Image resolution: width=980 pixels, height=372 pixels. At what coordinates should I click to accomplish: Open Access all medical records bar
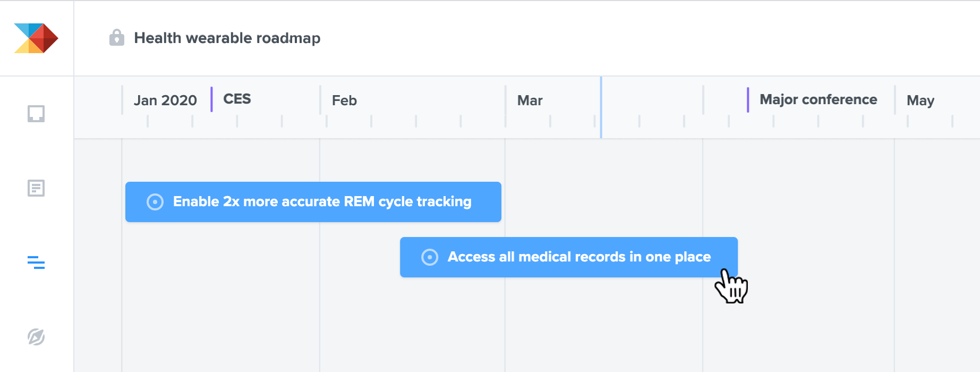click(569, 257)
